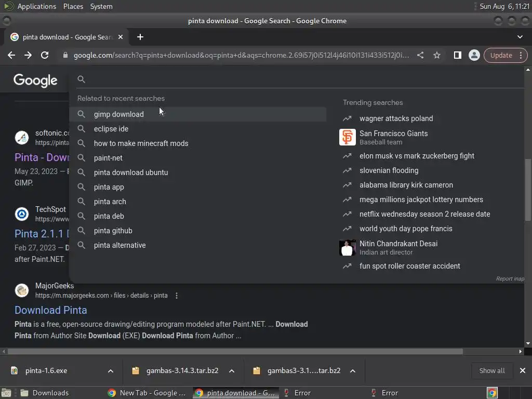
Task: Select trending elon musk vs mark zuckerberg fight
Action: tap(417, 156)
